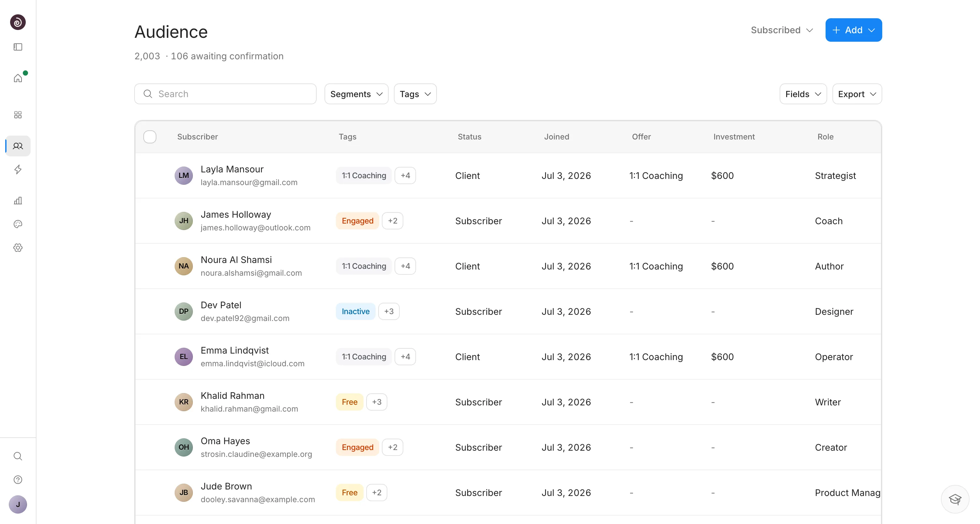Click Layla Mansour's 1:1 Coaching tag
This screenshot has width=980, height=524.
364,175
